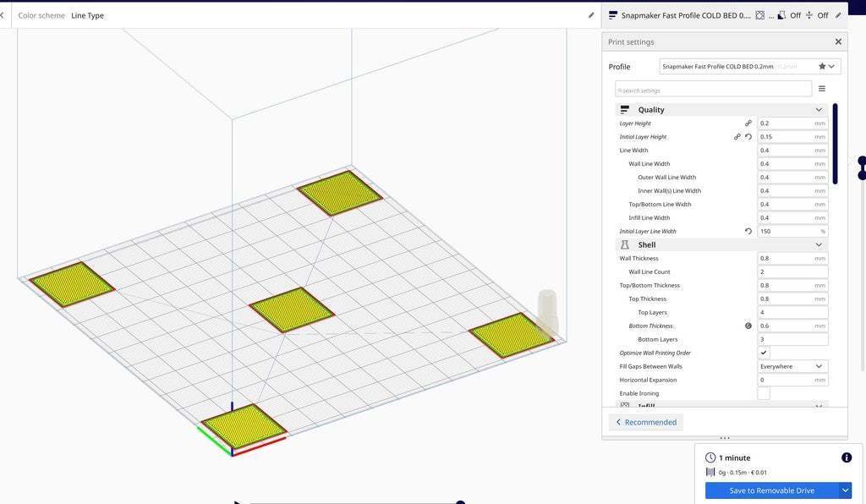Save to Removable Drive

click(772, 490)
